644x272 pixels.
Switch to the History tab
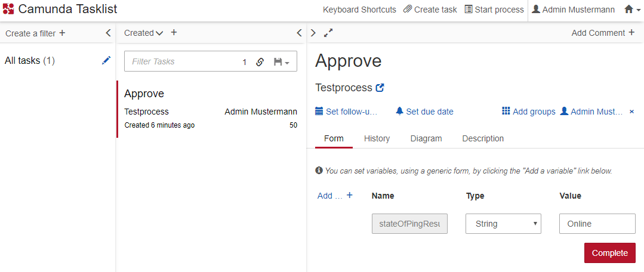tap(377, 138)
